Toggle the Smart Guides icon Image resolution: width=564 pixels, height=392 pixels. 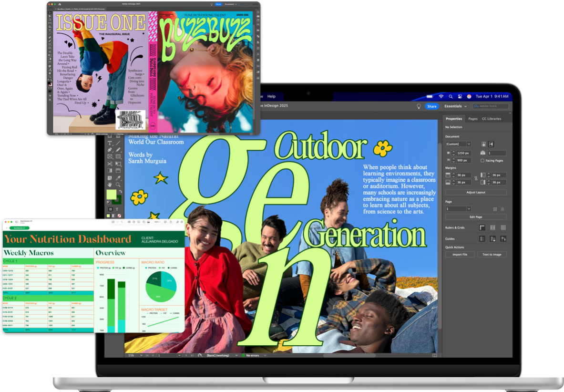pyautogui.click(x=503, y=239)
